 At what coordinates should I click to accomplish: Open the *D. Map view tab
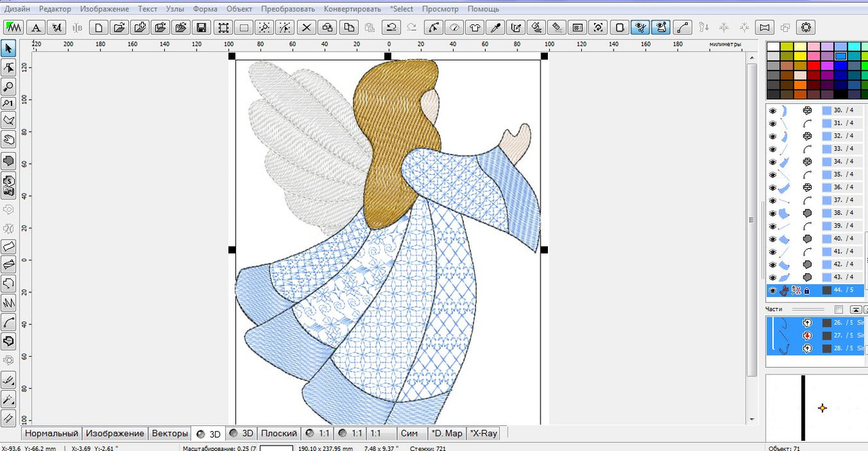point(447,433)
